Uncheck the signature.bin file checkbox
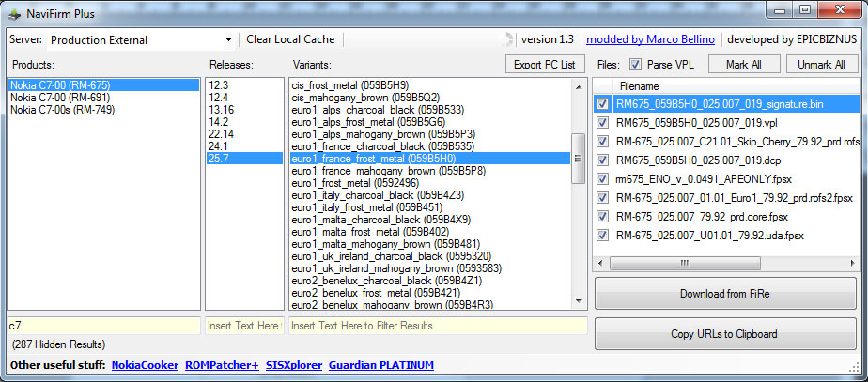Viewport: 868px width, 382px height. [603, 103]
